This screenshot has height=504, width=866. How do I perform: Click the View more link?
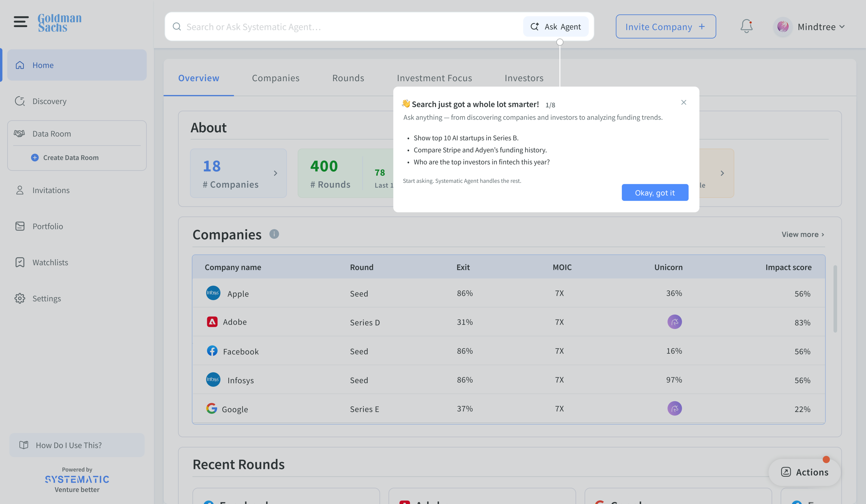(803, 234)
